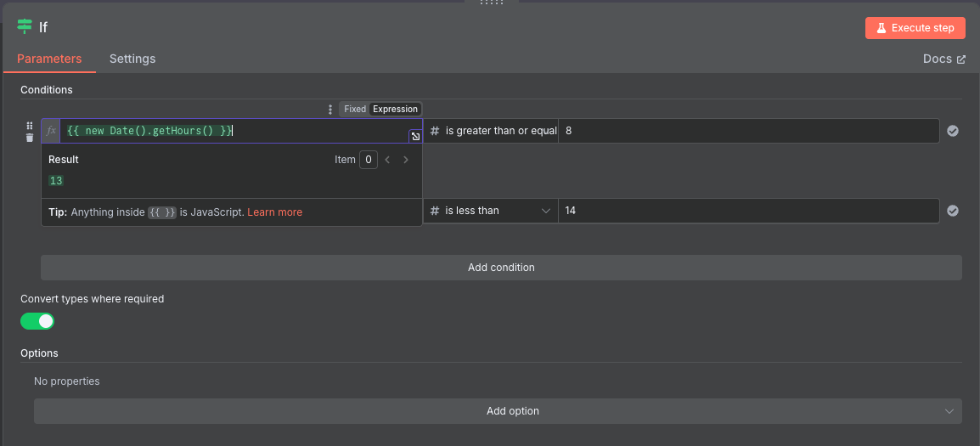Select the Expression mode option
Image resolution: width=980 pixels, height=446 pixels.
coord(395,109)
